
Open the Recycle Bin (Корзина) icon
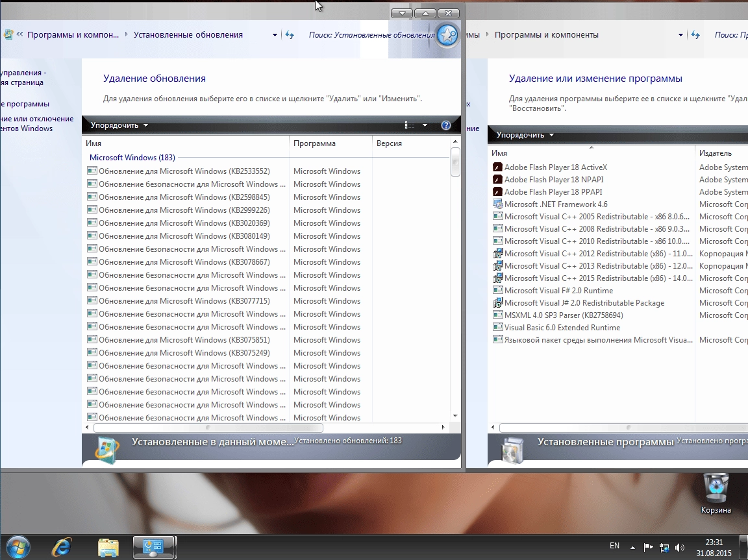716,493
